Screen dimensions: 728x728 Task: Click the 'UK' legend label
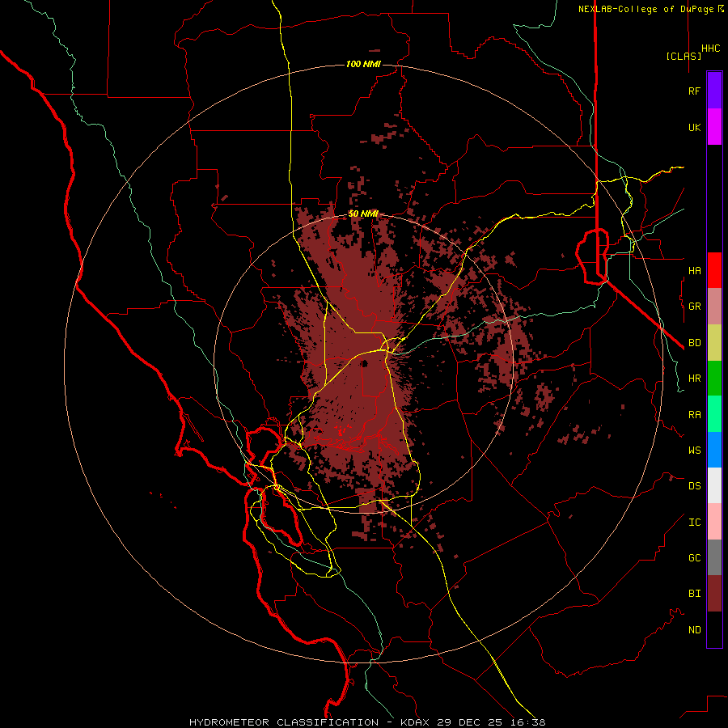pos(694,127)
